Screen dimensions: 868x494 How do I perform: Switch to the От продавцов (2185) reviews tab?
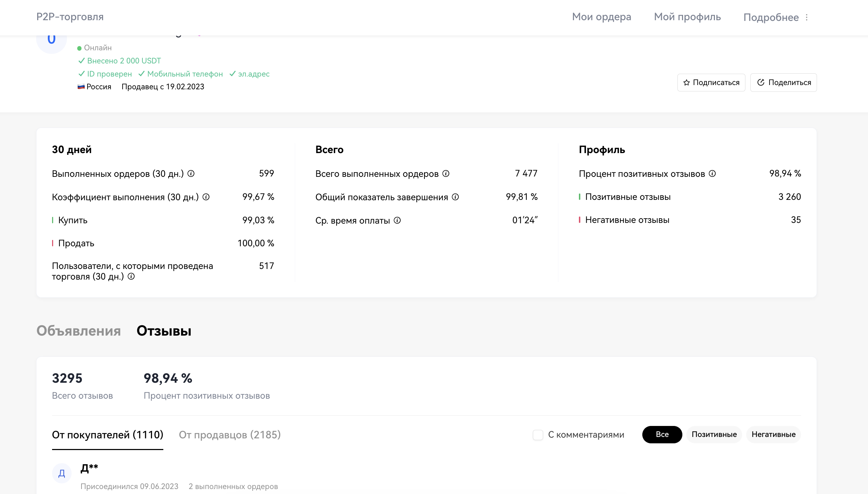[230, 435]
